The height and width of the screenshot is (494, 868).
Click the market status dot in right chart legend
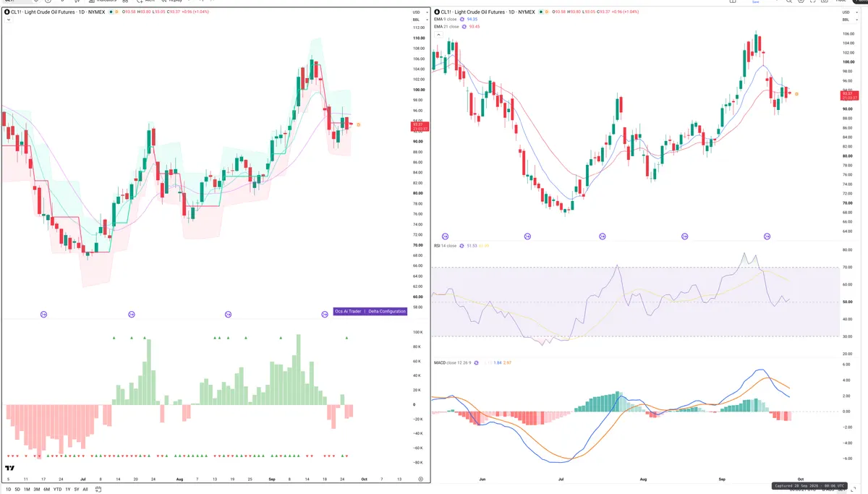point(540,12)
